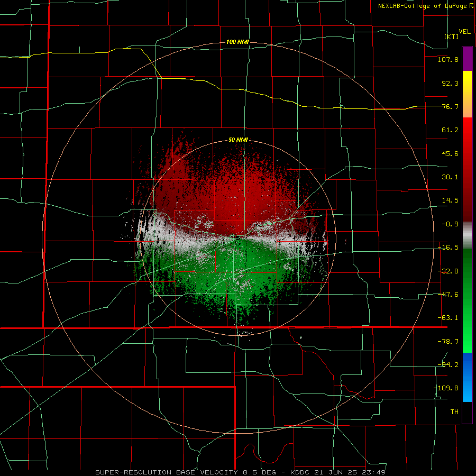This screenshot has width=476, height=476.
Task: Click the yellow segment of velocity color bar
Action: coord(467,94)
